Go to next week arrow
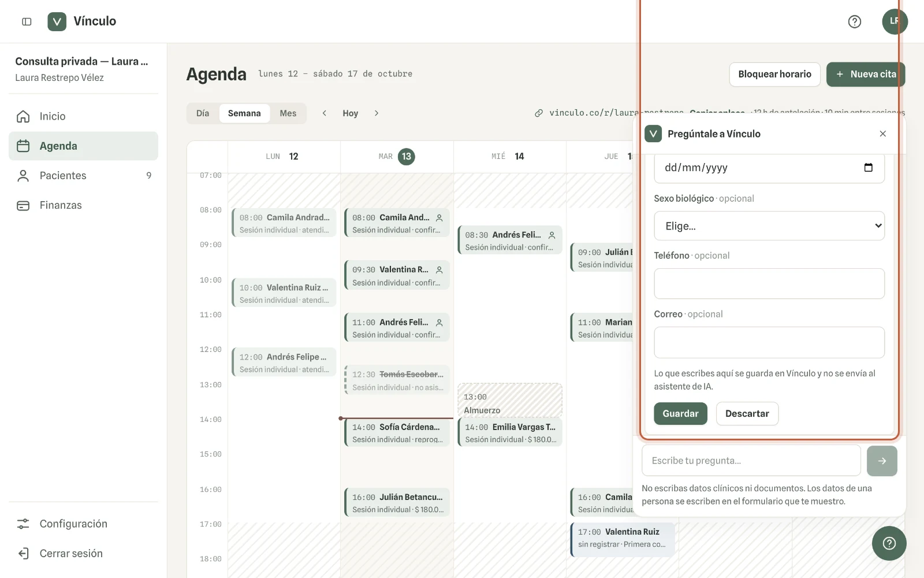The width and height of the screenshot is (924, 578). tap(377, 113)
